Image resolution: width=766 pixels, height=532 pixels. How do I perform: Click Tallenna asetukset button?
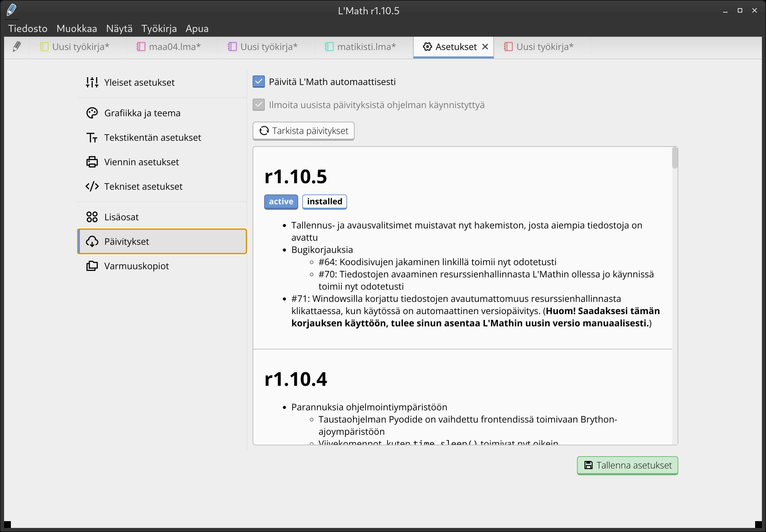628,465
